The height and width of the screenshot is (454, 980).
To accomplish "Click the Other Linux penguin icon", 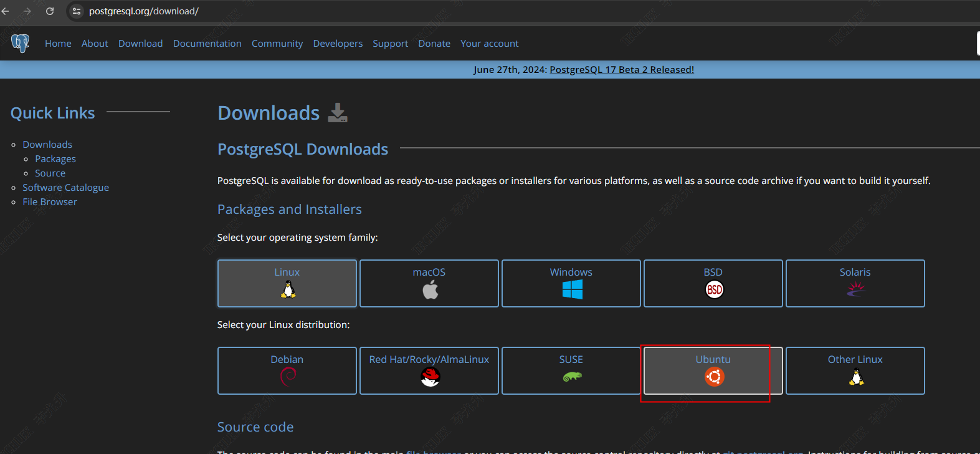I will [856, 377].
